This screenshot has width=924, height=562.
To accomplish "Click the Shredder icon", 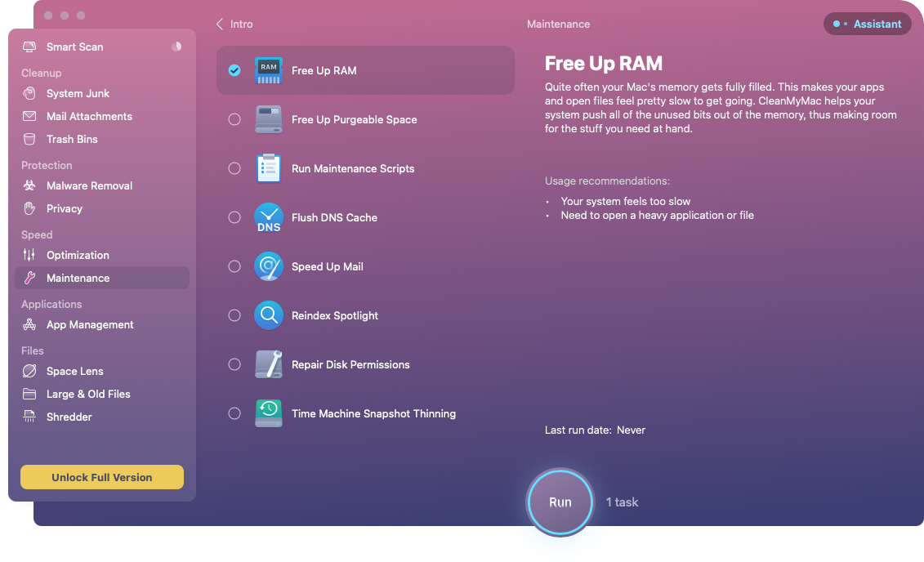I will coord(29,417).
